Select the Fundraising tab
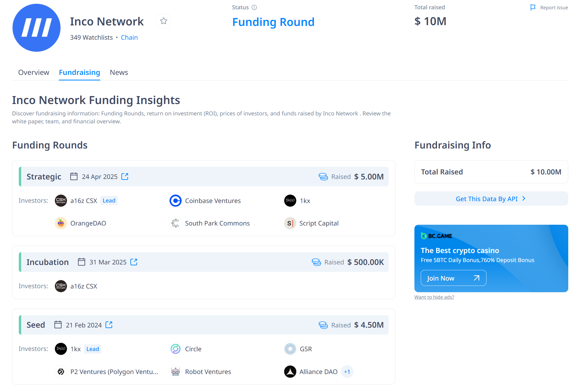 tap(79, 72)
